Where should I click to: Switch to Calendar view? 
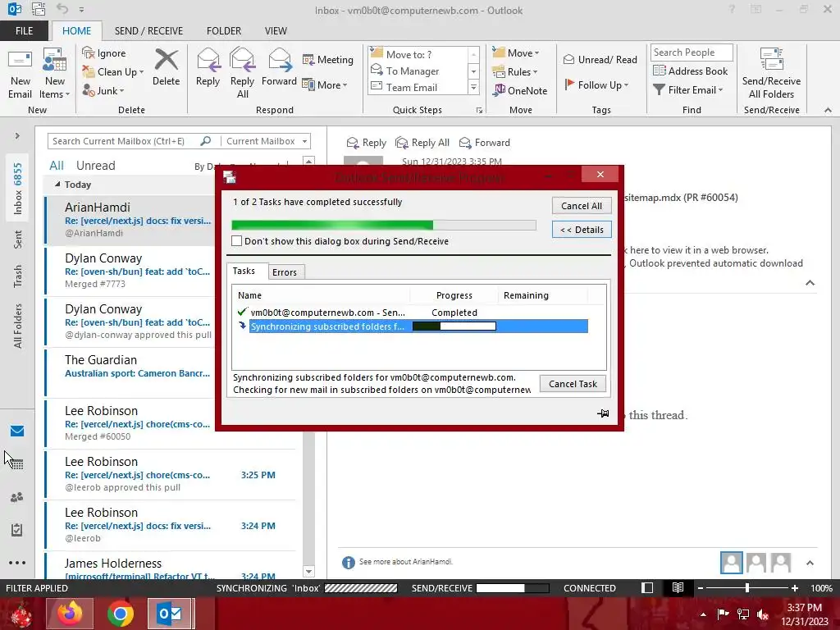(x=17, y=464)
